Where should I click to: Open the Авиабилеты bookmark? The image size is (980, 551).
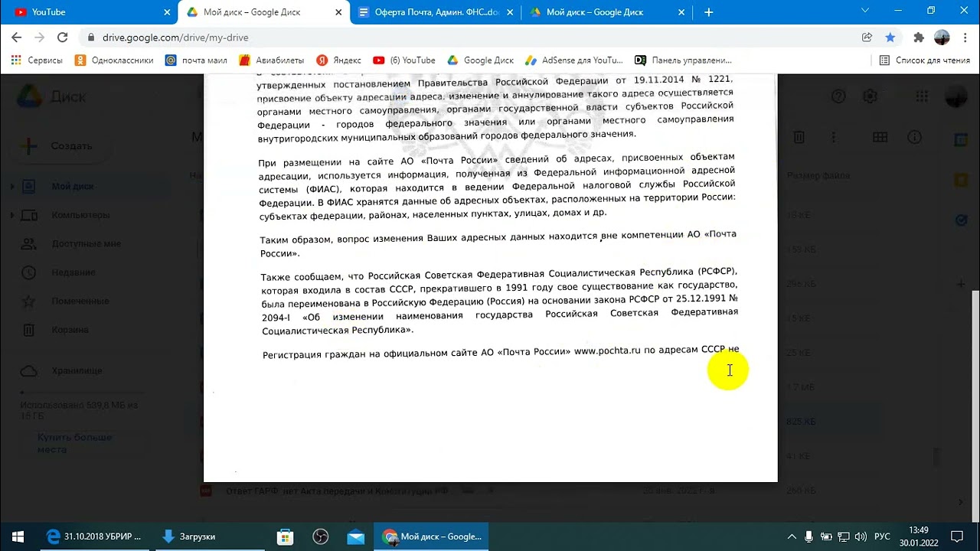coord(271,60)
